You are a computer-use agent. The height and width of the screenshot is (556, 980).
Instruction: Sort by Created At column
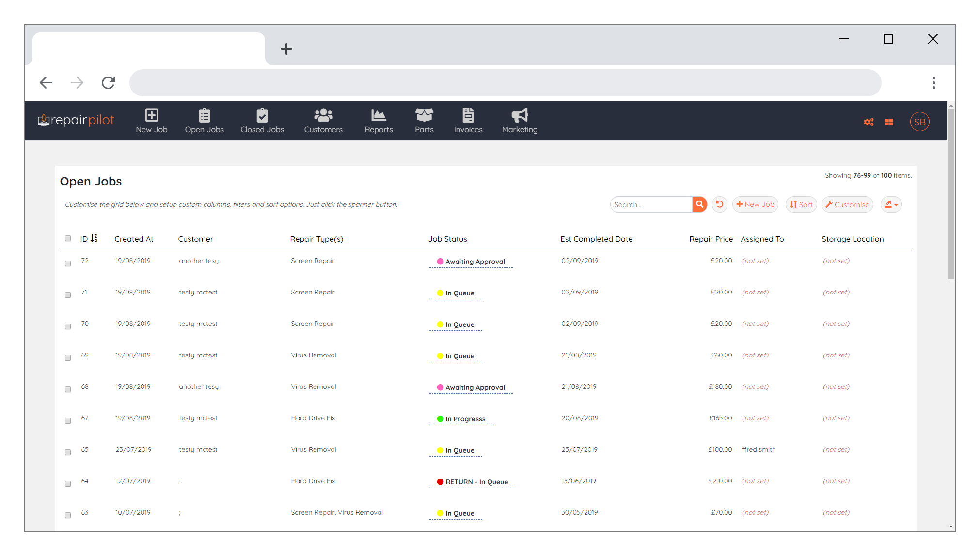pos(134,239)
